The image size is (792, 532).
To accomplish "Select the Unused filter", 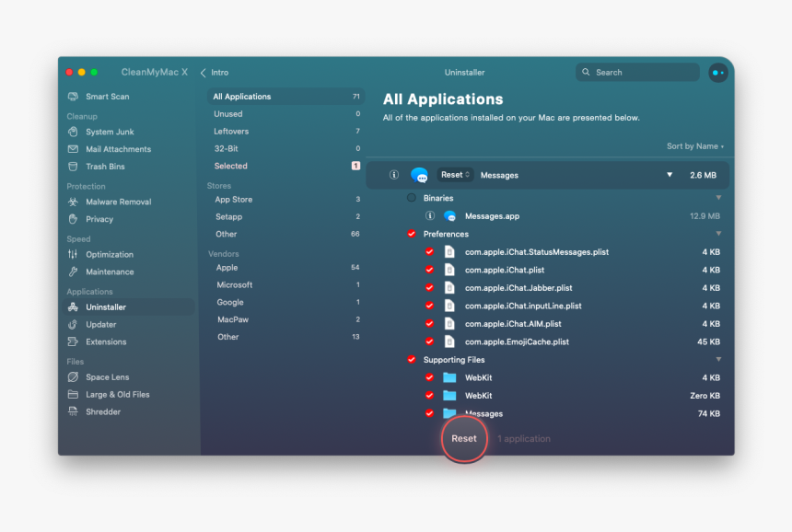I will pyautogui.click(x=285, y=114).
